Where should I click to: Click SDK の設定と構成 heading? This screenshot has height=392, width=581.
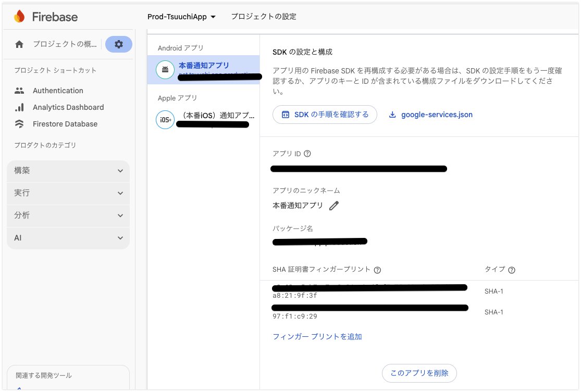pyautogui.click(x=302, y=52)
